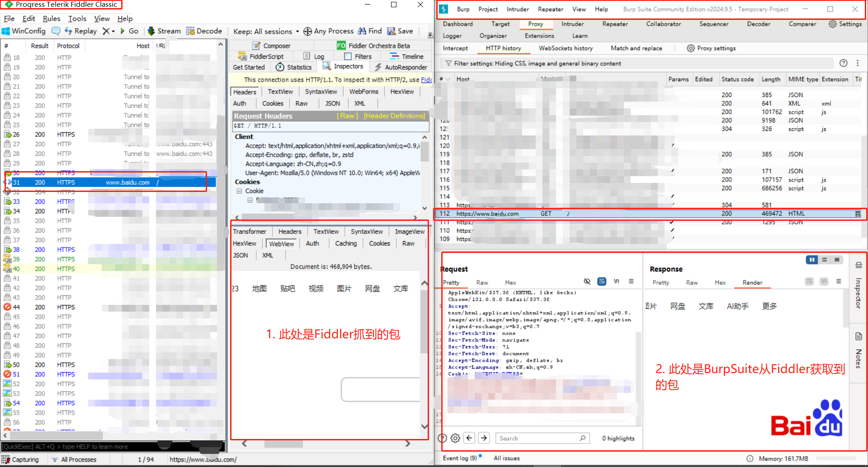Open Burp Proxy settings

click(711, 48)
